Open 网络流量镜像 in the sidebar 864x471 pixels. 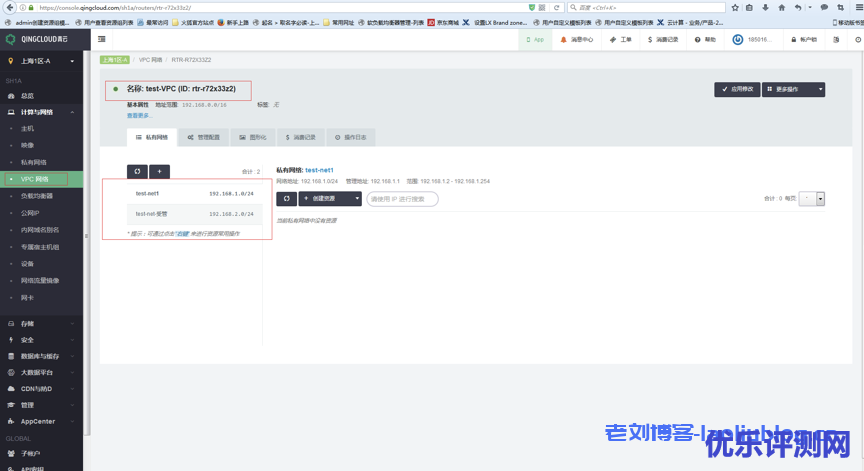pyautogui.click(x=40, y=280)
